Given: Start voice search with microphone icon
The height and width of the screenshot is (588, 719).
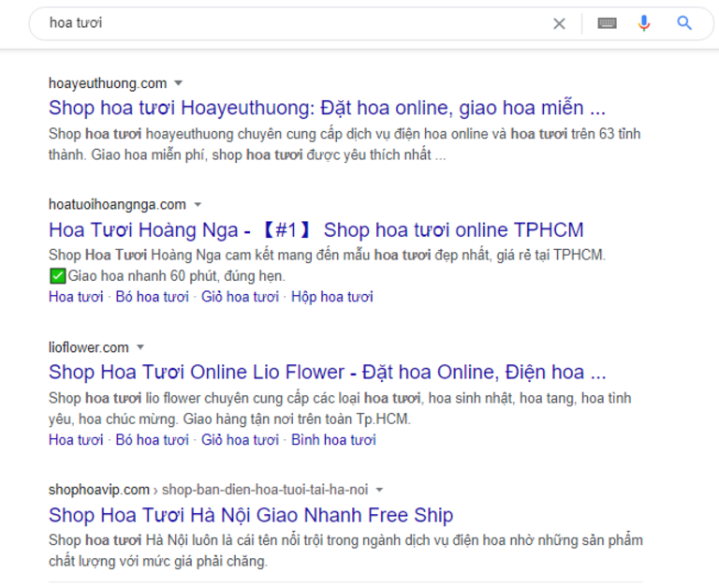Looking at the screenshot, I should point(644,23).
